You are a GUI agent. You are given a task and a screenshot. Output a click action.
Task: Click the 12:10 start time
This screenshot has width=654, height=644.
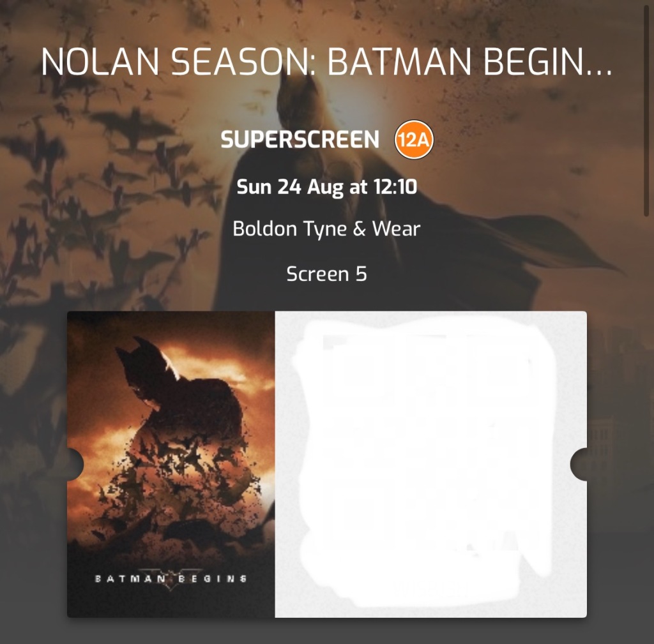tap(395, 186)
